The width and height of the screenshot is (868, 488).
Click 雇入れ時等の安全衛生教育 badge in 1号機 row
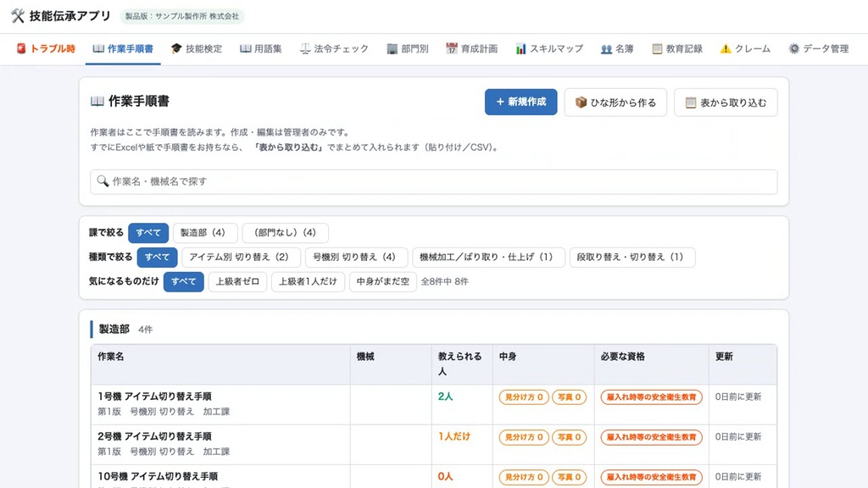(652, 396)
